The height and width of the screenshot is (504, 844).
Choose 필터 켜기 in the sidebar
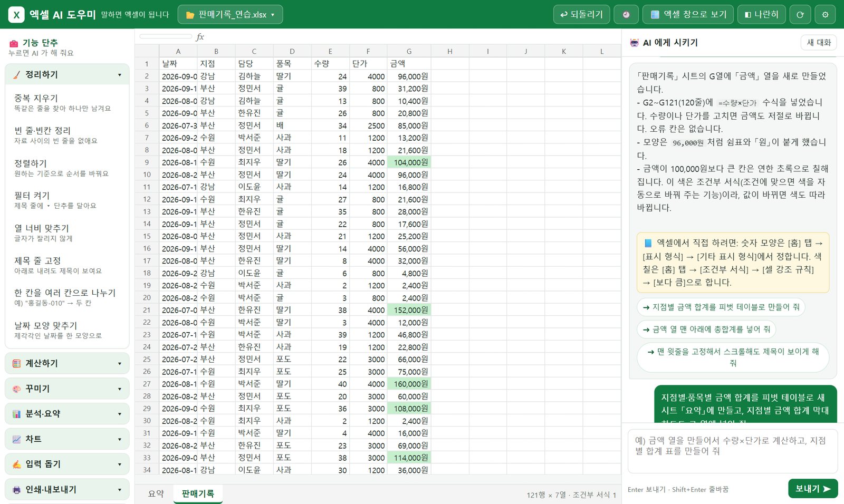click(x=67, y=200)
